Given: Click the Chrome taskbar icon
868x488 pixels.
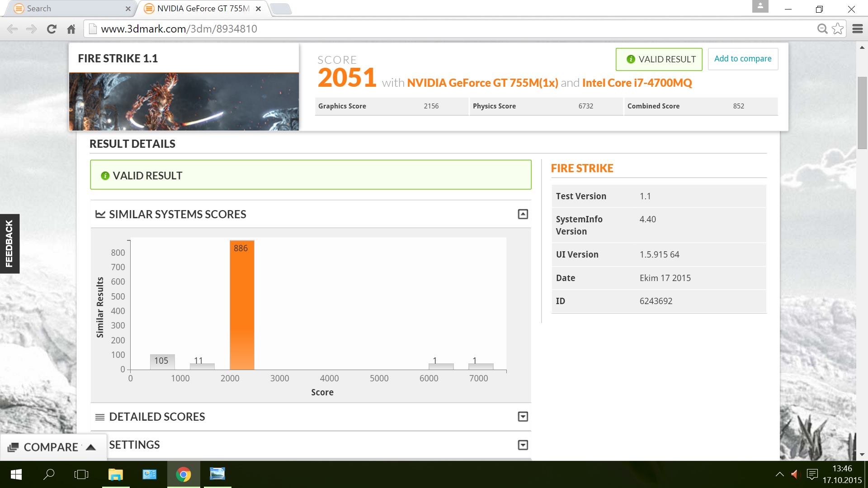Looking at the screenshot, I should (184, 474).
